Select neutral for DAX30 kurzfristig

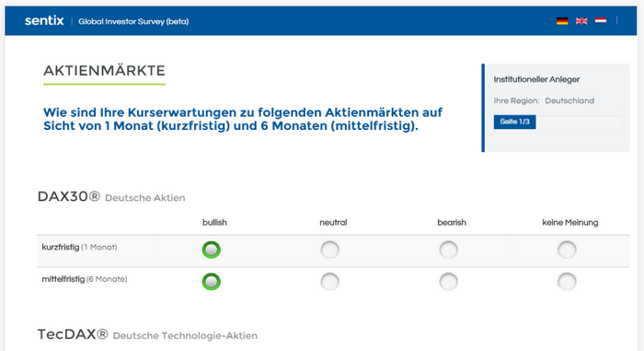click(x=329, y=250)
